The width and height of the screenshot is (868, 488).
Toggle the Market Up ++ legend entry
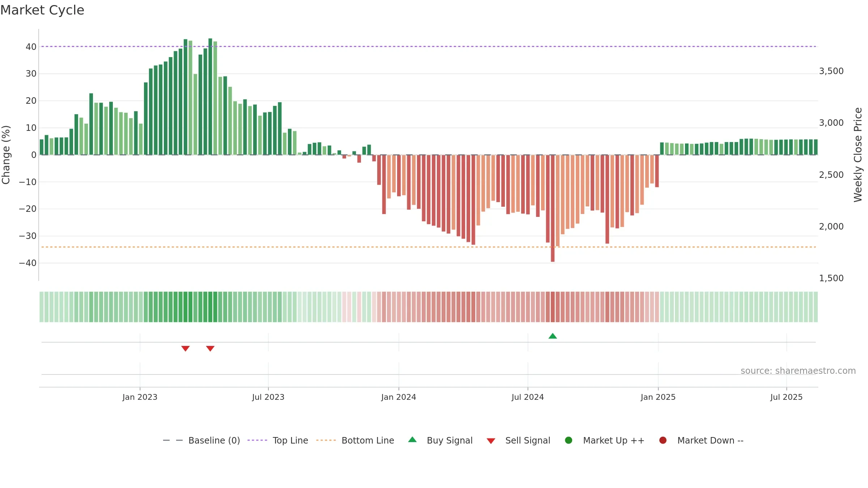pos(604,440)
